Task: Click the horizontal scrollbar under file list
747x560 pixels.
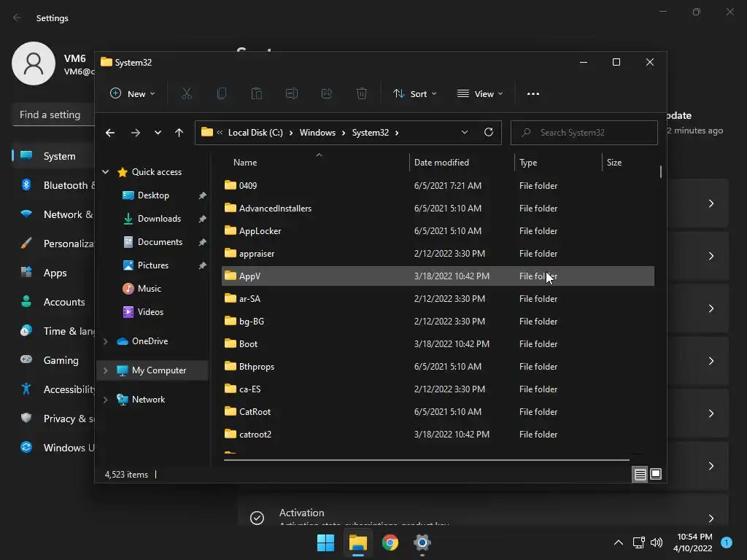Action: [426, 460]
